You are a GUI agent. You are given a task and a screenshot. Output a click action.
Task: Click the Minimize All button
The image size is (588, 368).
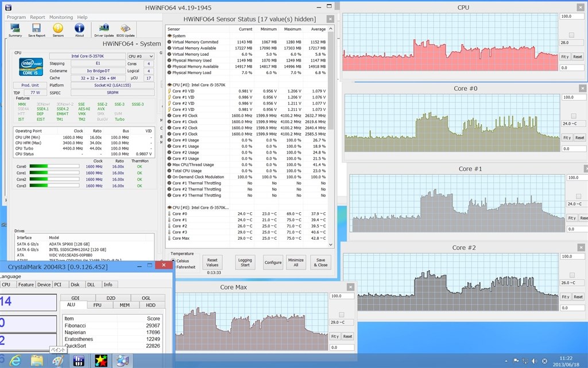click(x=296, y=262)
